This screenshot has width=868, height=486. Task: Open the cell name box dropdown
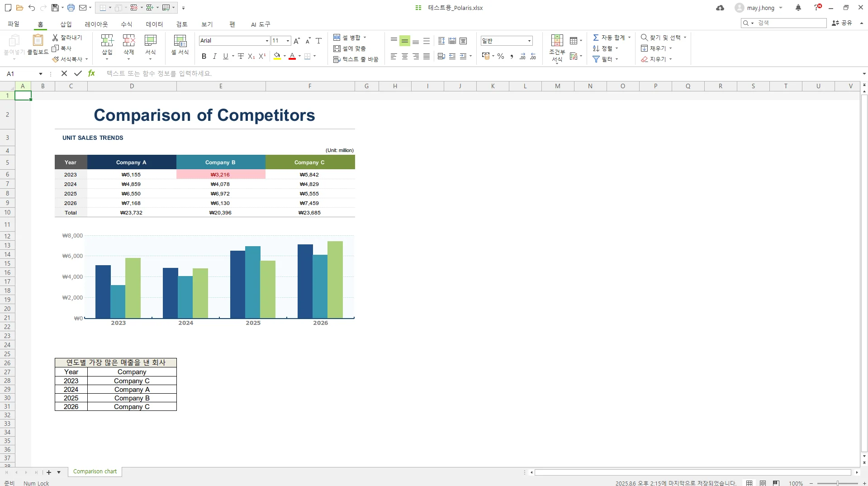pos(41,74)
